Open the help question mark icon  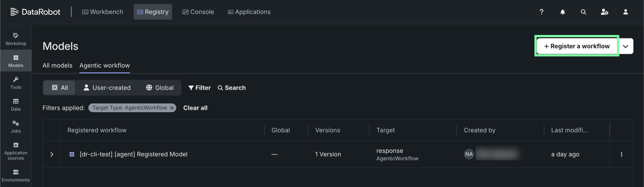point(541,12)
